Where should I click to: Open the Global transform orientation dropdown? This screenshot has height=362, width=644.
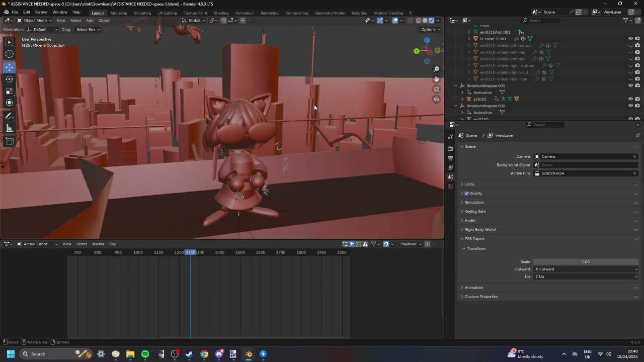tap(194, 21)
